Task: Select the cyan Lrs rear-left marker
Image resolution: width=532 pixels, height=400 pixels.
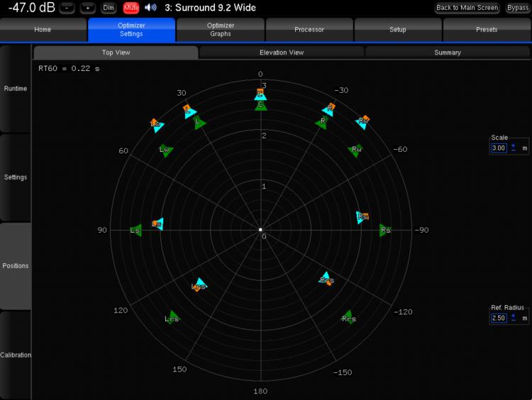Action: pyautogui.click(x=201, y=284)
